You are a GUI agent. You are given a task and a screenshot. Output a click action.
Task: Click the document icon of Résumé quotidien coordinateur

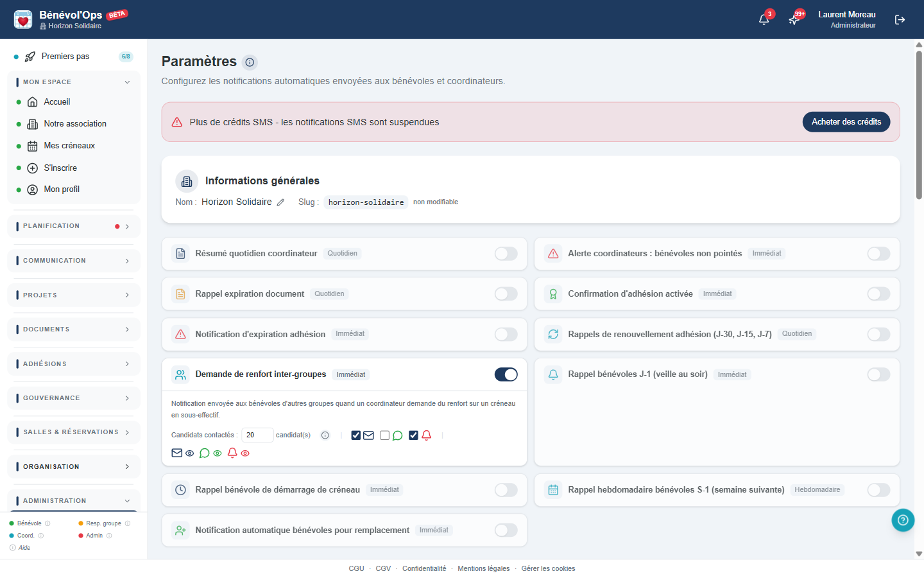tap(181, 254)
